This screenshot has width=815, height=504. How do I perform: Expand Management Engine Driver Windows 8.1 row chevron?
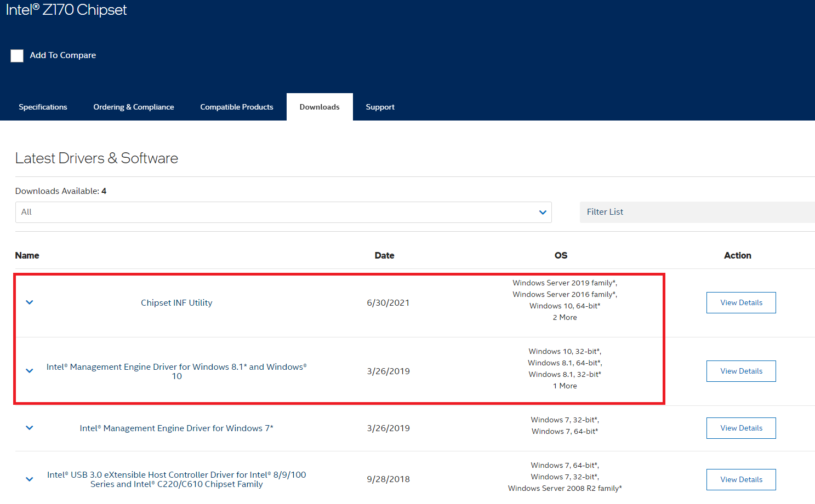(x=30, y=371)
